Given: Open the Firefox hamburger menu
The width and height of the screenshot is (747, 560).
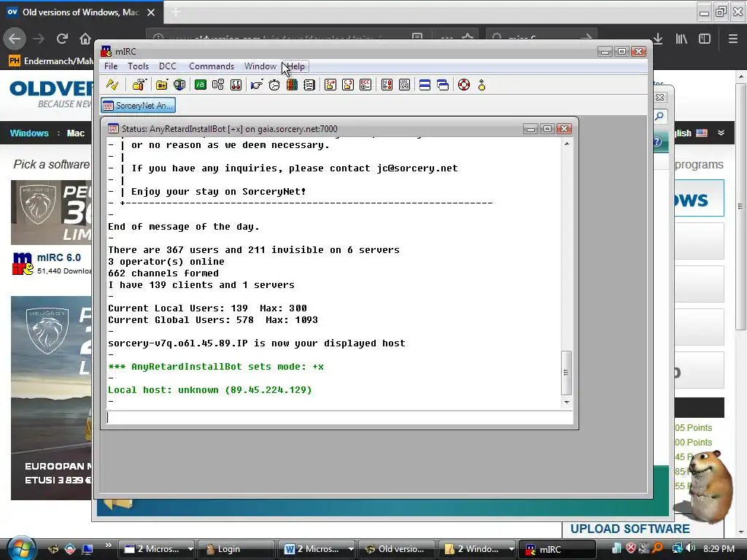Looking at the screenshot, I should (732, 39).
